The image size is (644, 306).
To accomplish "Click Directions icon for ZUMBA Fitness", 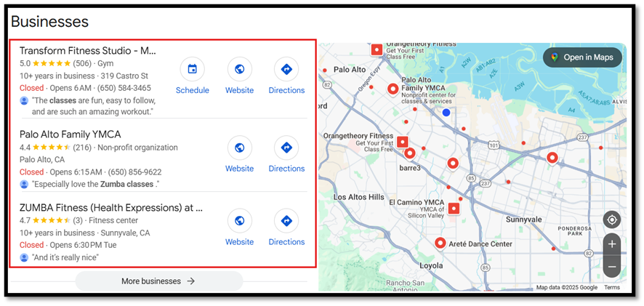I will point(286,221).
